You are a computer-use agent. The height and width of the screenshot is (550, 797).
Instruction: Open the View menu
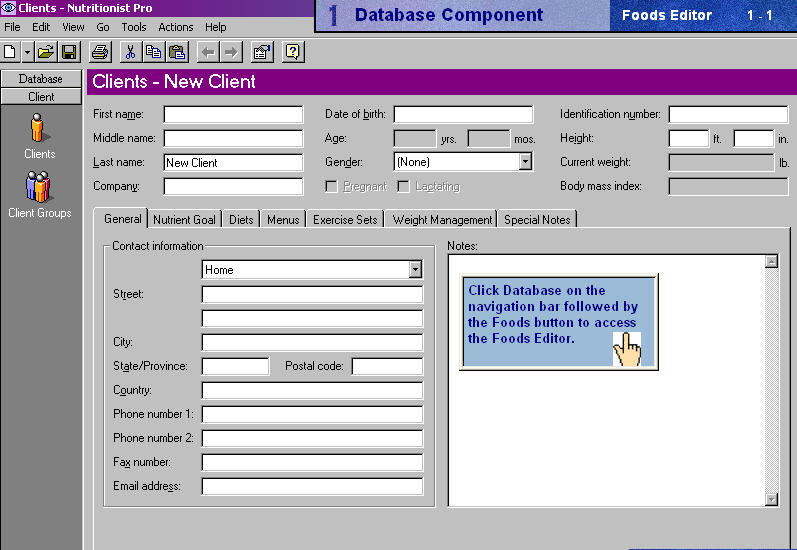pos(73,27)
